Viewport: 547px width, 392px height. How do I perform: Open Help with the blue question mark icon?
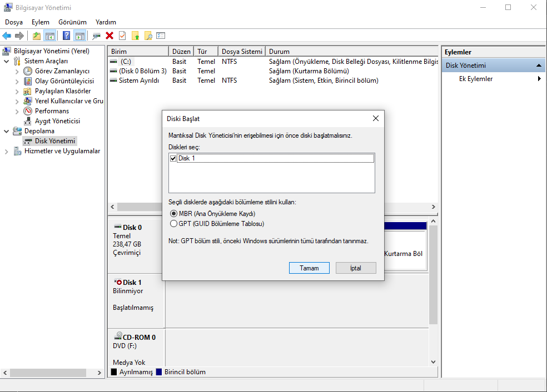pos(66,36)
